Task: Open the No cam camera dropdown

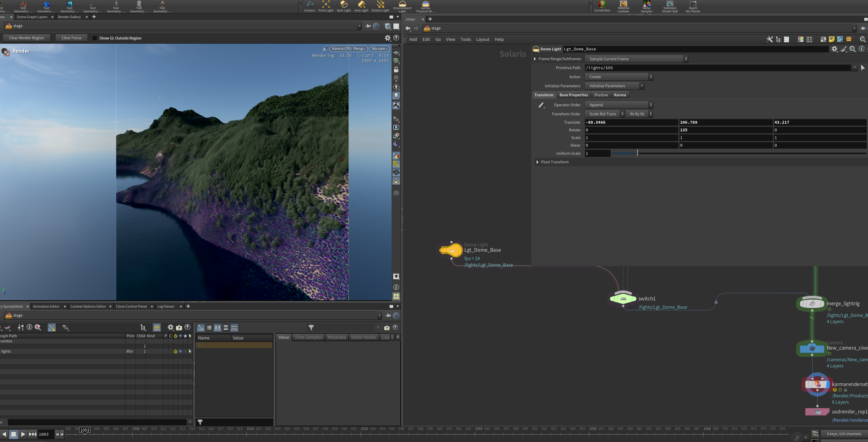Action: click(x=379, y=49)
